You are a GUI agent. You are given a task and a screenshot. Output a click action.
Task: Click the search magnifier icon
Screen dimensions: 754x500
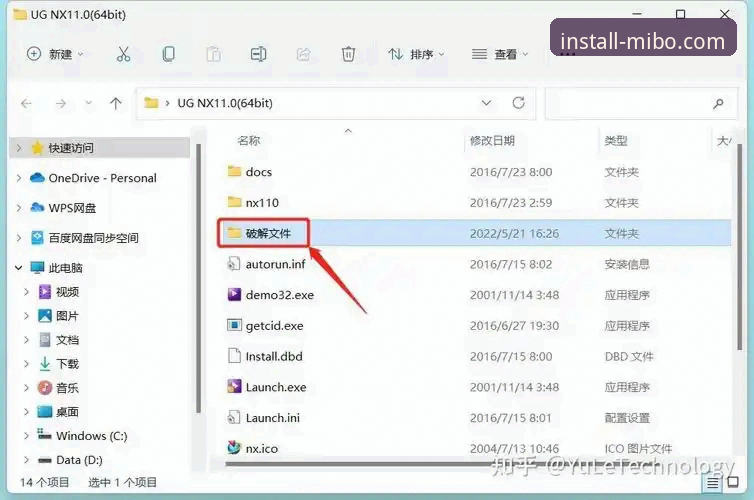718,103
